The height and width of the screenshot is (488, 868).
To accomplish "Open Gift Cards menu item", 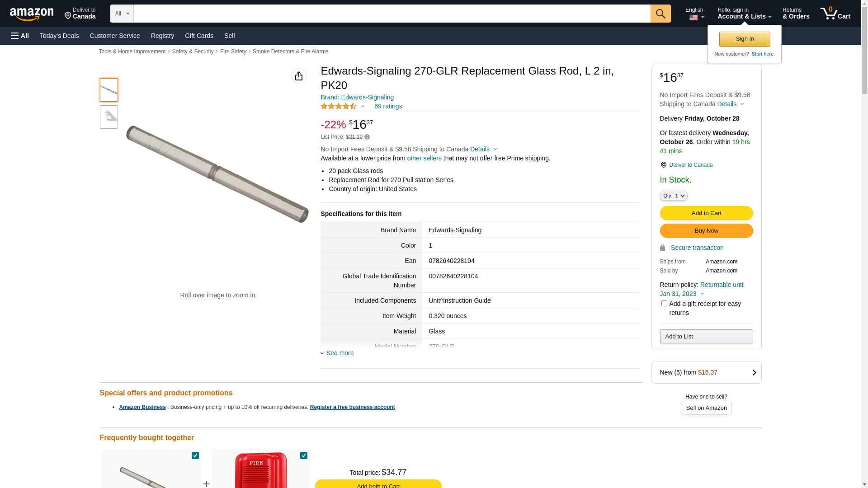I will (x=199, y=36).
